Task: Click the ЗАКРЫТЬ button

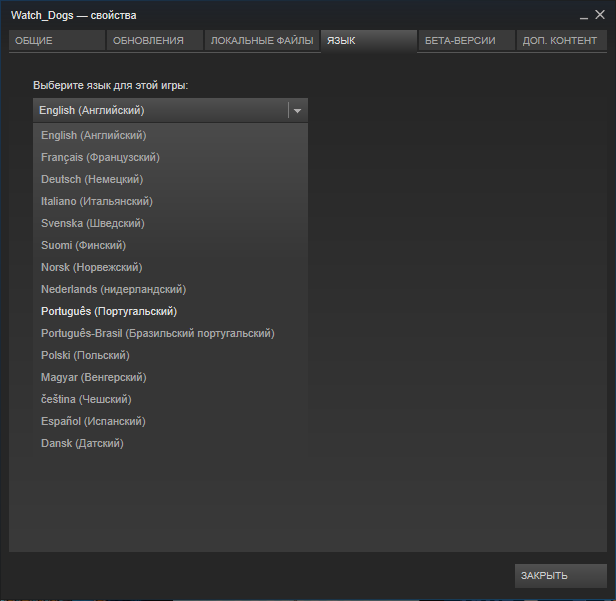Action: (561, 576)
